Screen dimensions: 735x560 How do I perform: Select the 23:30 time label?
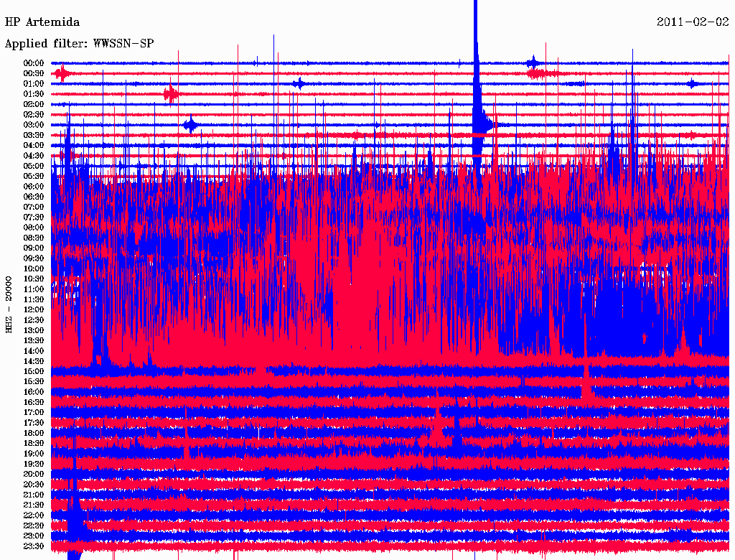click(34, 546)
